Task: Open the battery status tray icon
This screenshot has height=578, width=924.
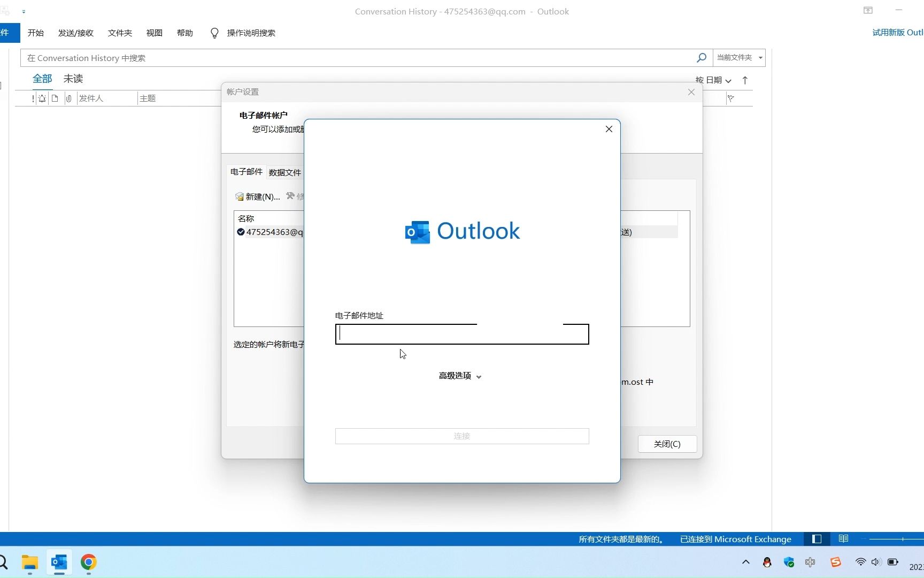Action: click(893, 562)
